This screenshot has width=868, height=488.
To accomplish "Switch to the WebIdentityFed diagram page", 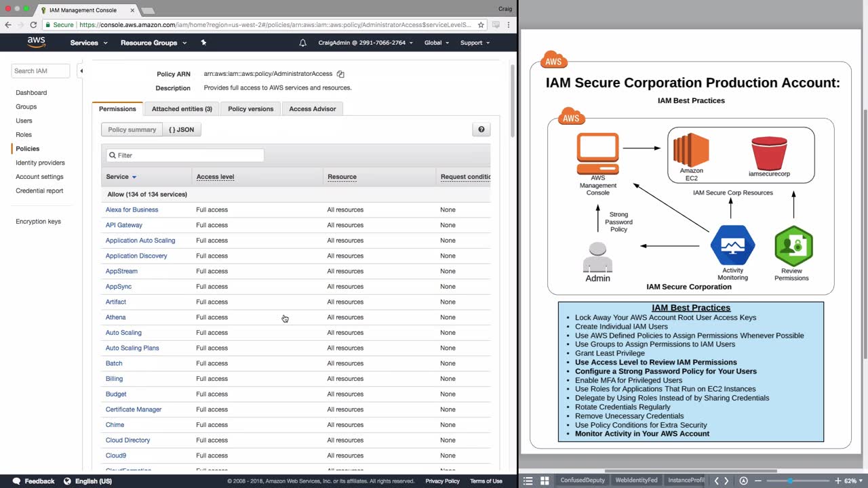I will [636, 481].
